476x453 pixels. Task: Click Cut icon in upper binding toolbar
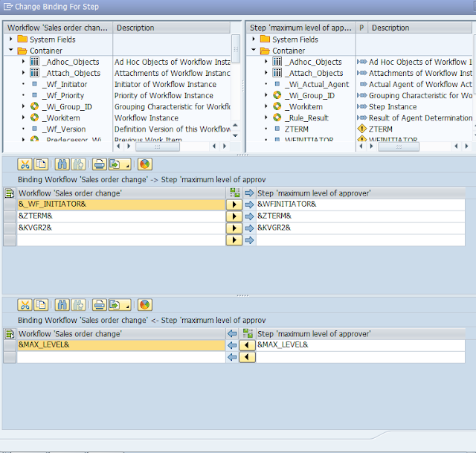click(x=25, y=164)
